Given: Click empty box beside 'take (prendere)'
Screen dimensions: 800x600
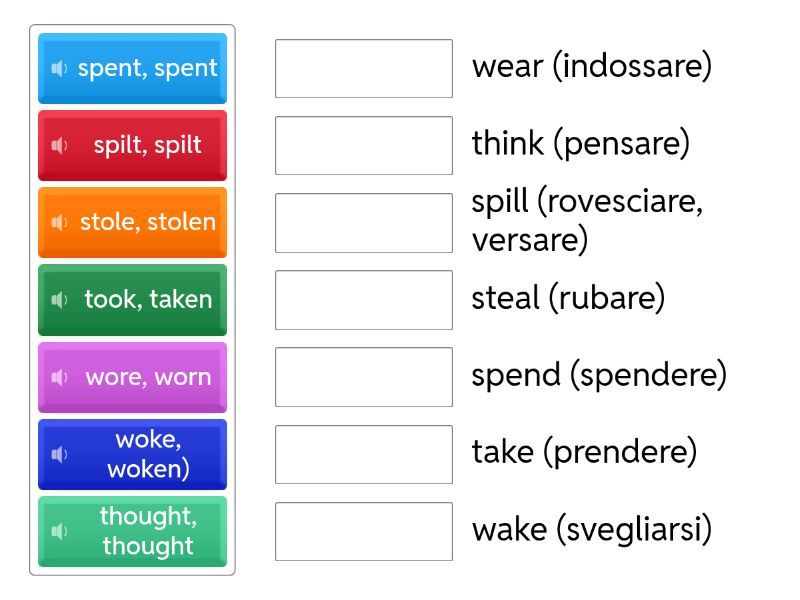Looking at the screenshot, I should pos(364,454).
